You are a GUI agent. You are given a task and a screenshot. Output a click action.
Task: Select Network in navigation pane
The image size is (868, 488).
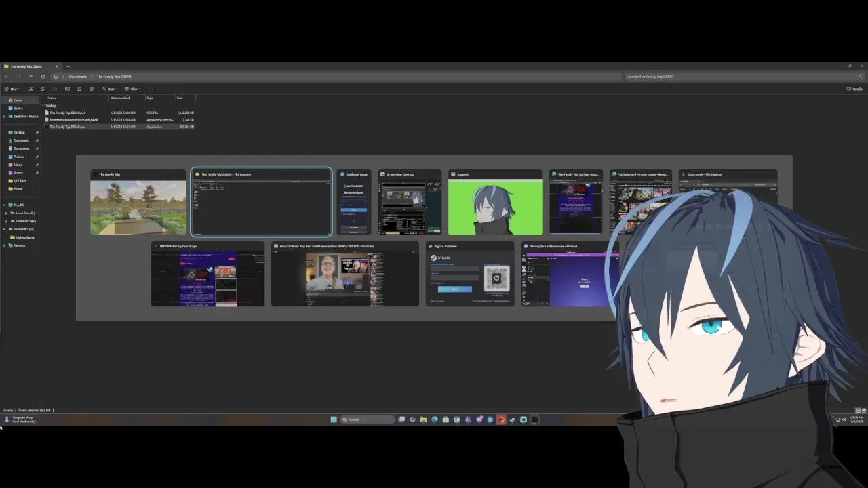point(17,245)
